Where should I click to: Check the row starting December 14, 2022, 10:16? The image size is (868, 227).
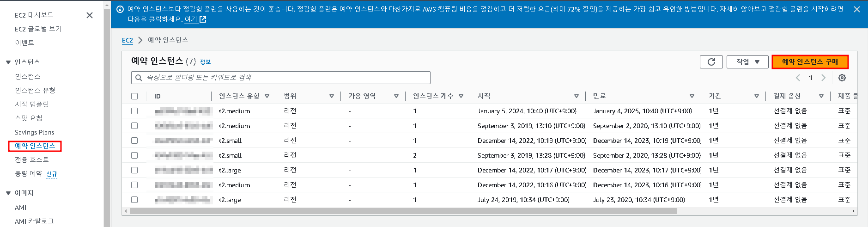pyautogui.click(x=134, y=185)
